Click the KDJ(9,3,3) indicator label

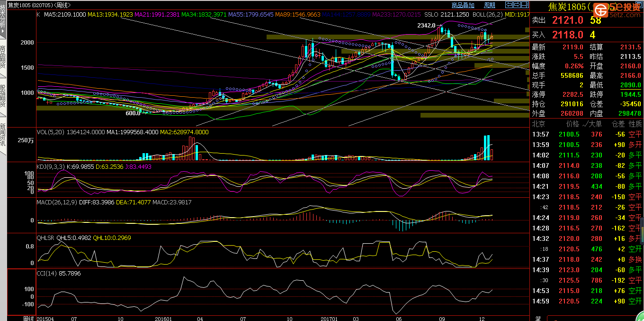point(51,167)
